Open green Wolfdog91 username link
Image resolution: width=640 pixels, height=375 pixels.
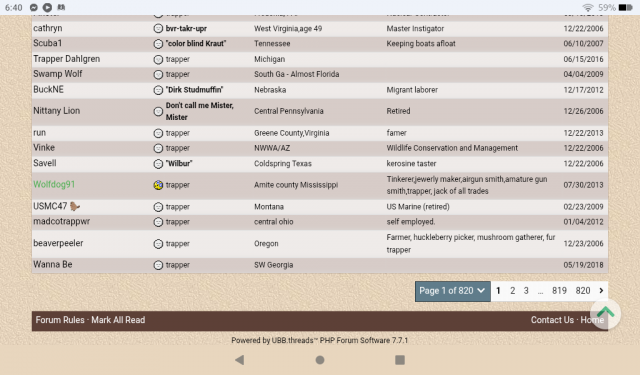(54, 184)
